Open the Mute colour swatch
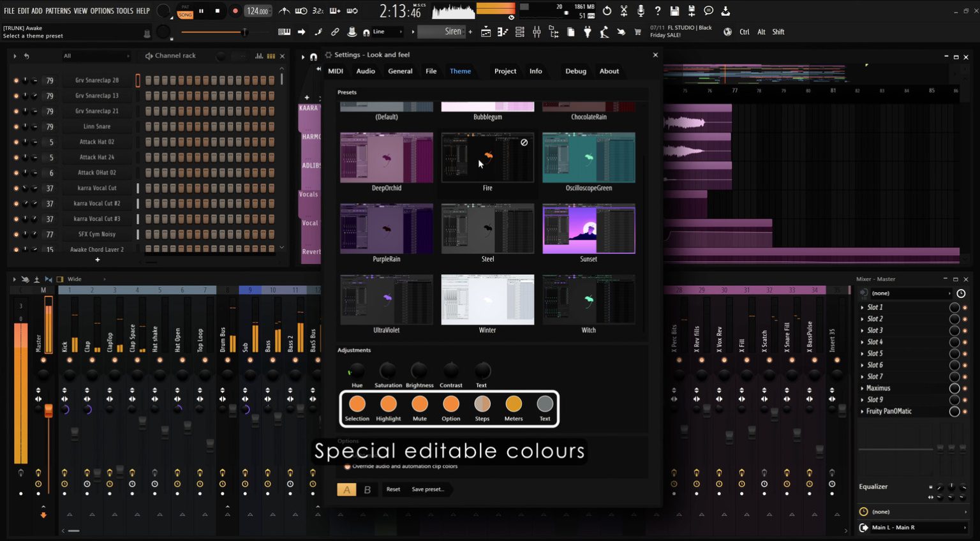The image size is (980, 541). (x=420, y=404)
